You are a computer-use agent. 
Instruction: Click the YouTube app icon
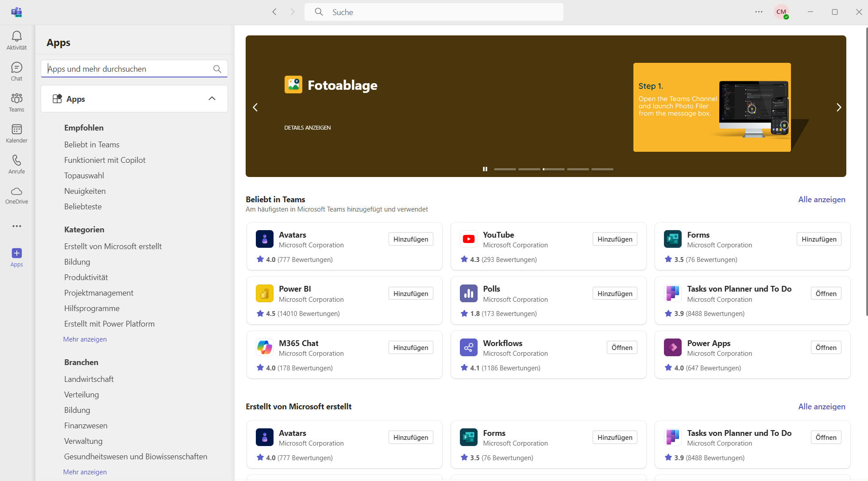coord(469,239)
